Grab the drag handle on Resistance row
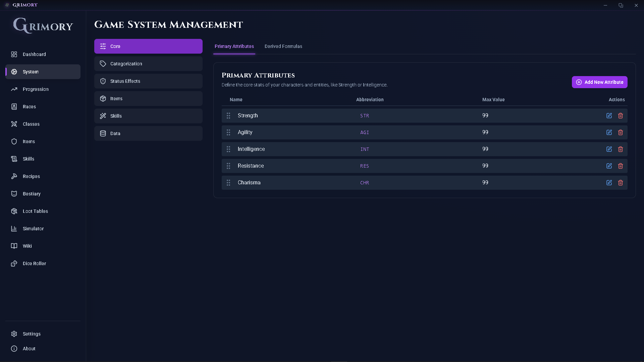Image resolution: width=644 pixels, height=362 pixels. point(228,166)
